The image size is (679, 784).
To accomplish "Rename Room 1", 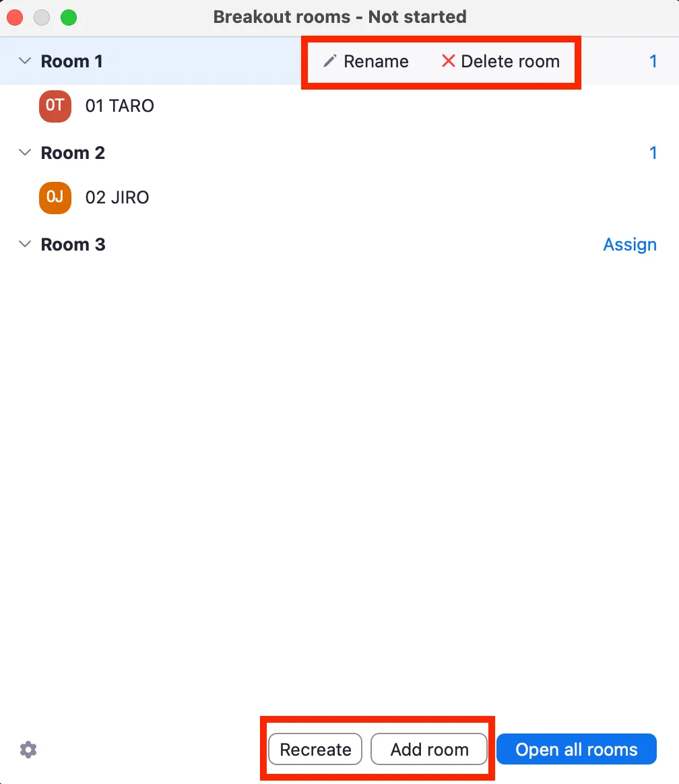I will click(366, 61).
